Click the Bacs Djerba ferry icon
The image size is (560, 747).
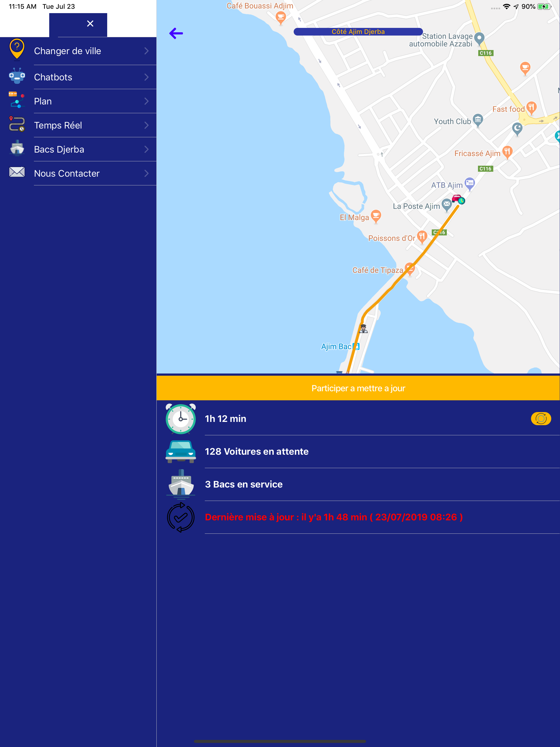click(x=17, y=148)
